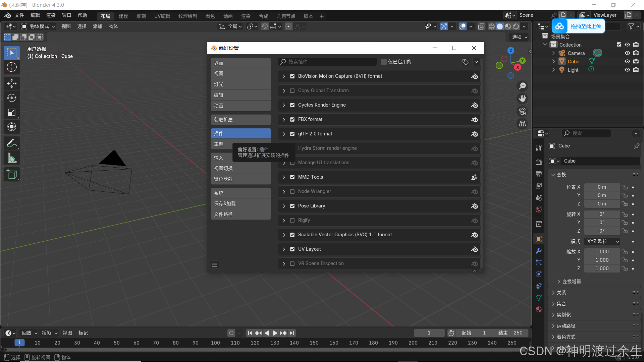The image size is (644, 362).
Task: Select the Rotate tool in toolbar
Action: (12, 98)
